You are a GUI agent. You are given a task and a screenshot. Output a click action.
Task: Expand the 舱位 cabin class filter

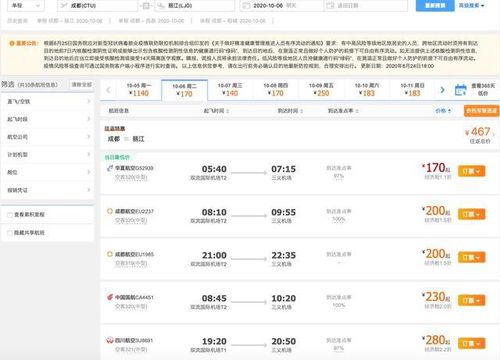click(x=48, y=172)
